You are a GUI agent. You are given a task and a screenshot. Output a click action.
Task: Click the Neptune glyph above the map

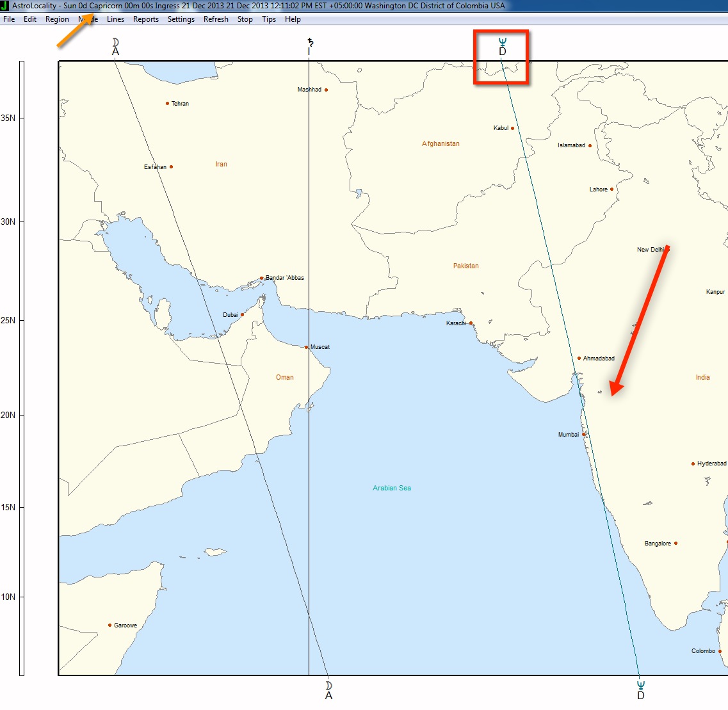[x=502, y=42]
